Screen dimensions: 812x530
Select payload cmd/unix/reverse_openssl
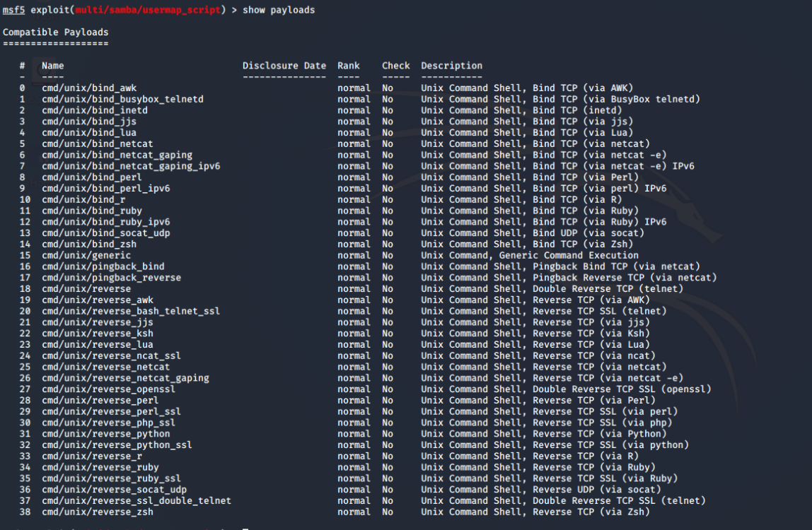109,389
